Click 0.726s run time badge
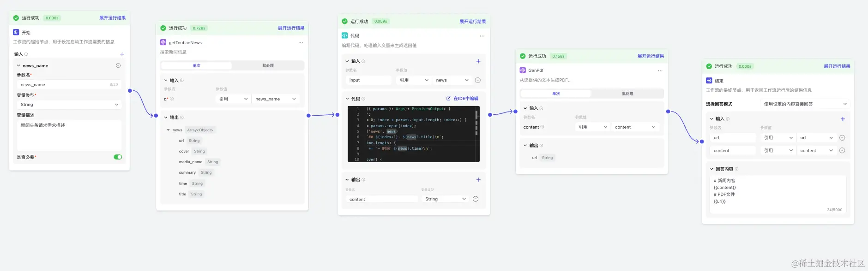Image resolution: width=868 pixels, height=271 pixels. pyautogui.click(x=199, y=28)
